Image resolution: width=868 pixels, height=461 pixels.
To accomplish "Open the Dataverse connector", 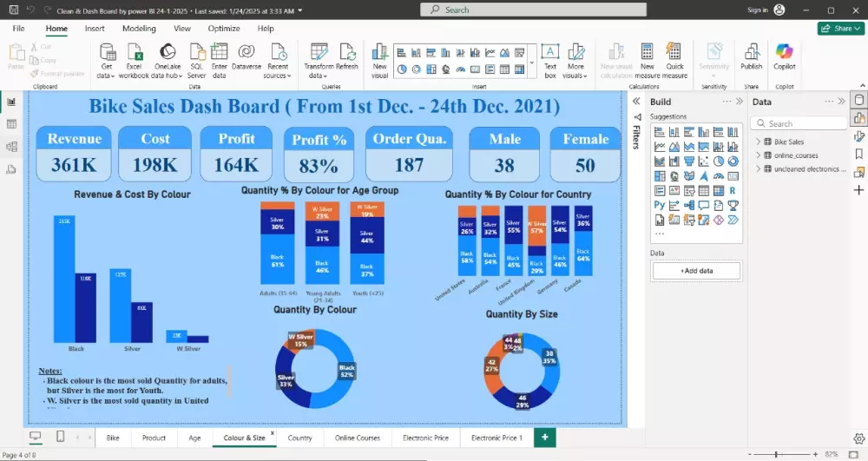I will (247, 57).
